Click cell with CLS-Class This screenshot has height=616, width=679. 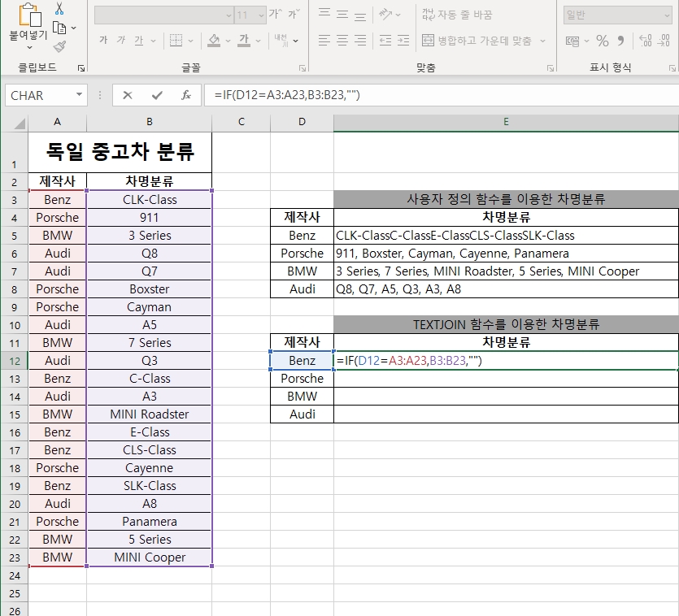[x=150, y=450]
